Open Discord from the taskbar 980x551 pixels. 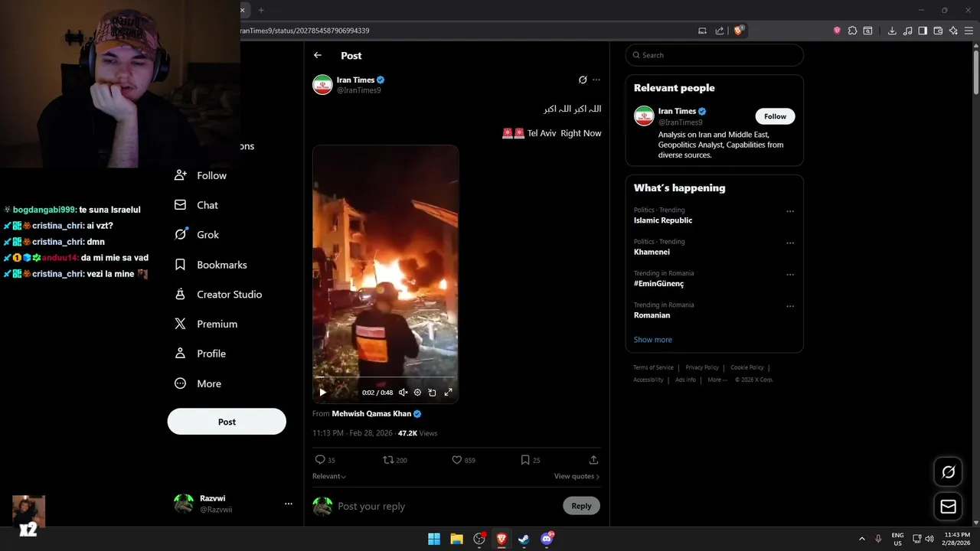coord(547,539)
